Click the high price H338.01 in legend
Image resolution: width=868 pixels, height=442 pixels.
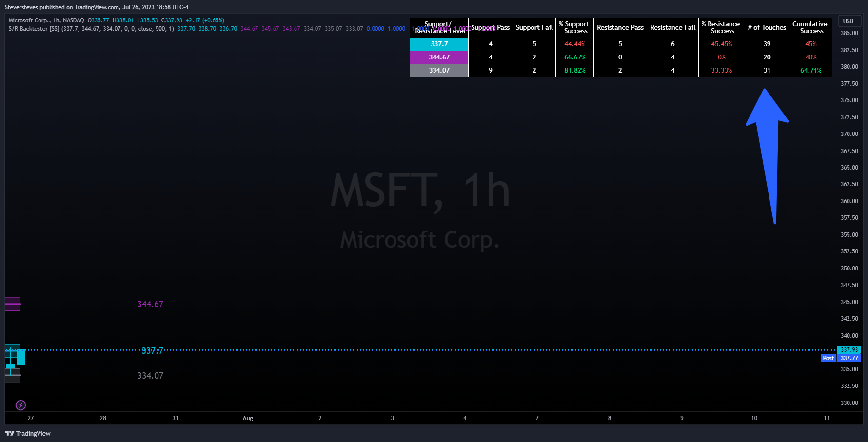(123, 20)
